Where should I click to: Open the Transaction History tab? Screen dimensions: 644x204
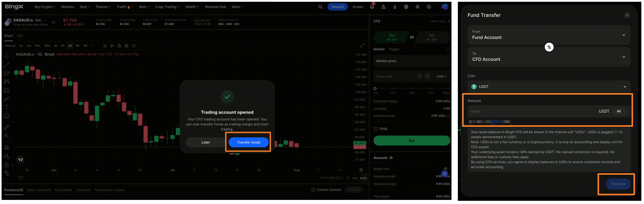[x=109, y=190]
